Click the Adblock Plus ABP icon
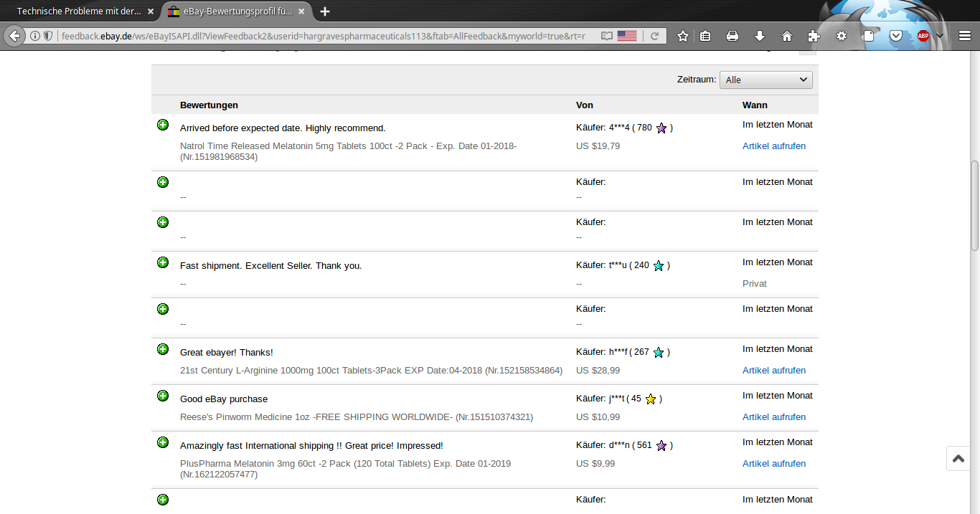 pos(923,36)
